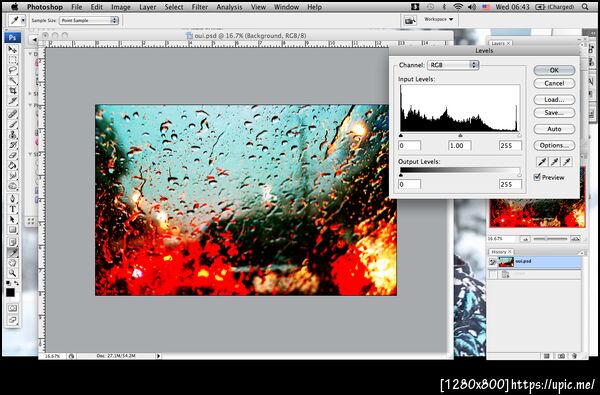
Task: Click the Load... button
Action: click(554, 100)
